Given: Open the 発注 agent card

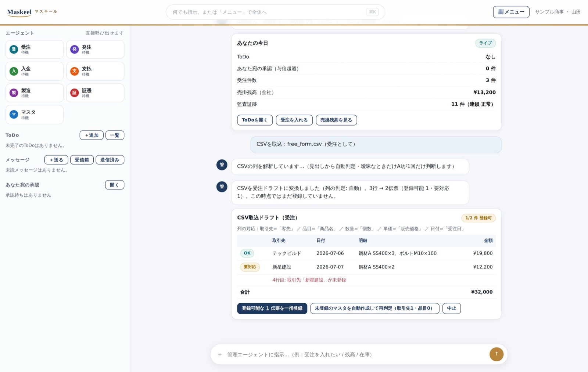Looking at the screenshot, I should [95, 49].
